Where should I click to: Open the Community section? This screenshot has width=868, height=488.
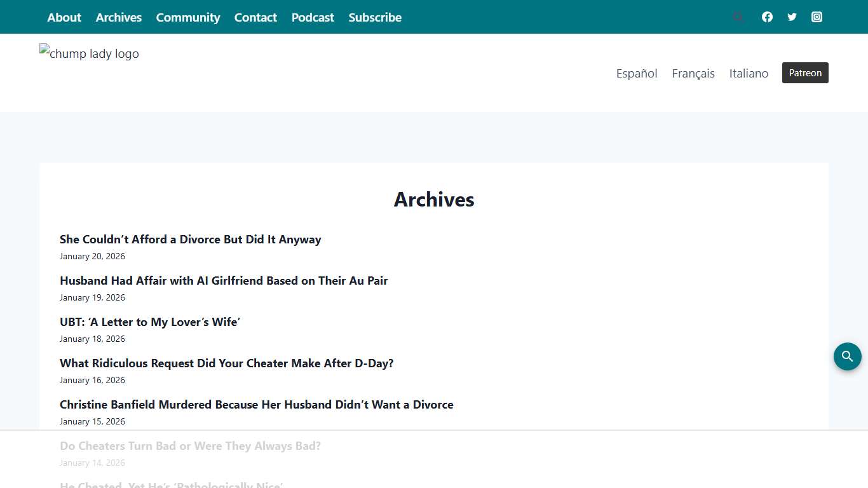point(188,17)
